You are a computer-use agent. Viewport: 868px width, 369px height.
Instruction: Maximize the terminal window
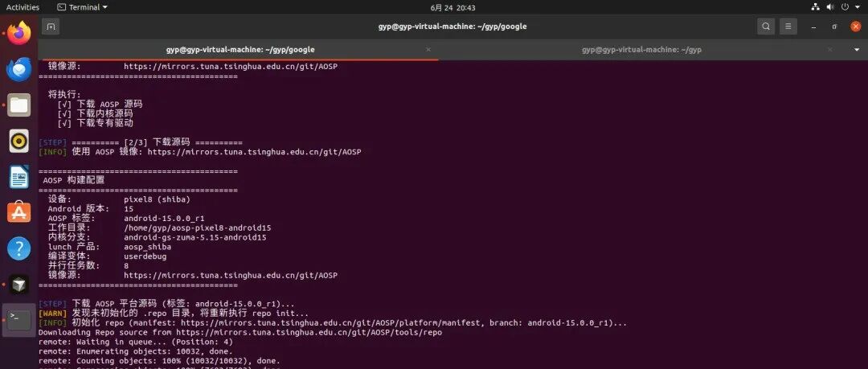click(834, 26)
